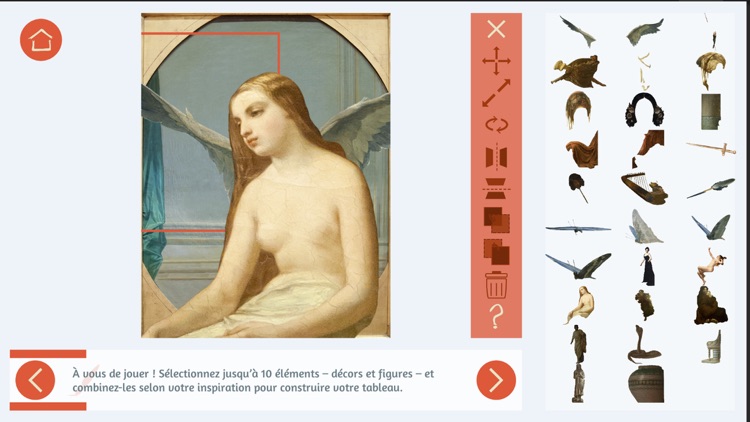Open help with the question mark icon

[x=496, y=316]
